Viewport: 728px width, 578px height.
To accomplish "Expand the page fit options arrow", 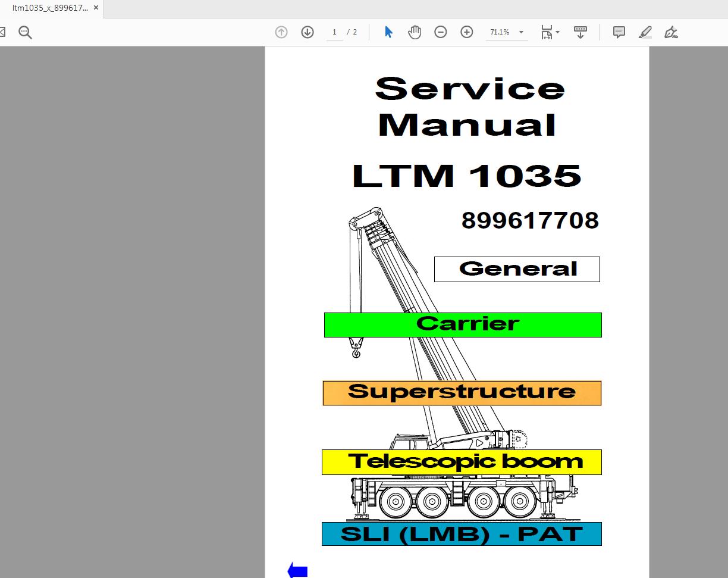I will [558, 32].
